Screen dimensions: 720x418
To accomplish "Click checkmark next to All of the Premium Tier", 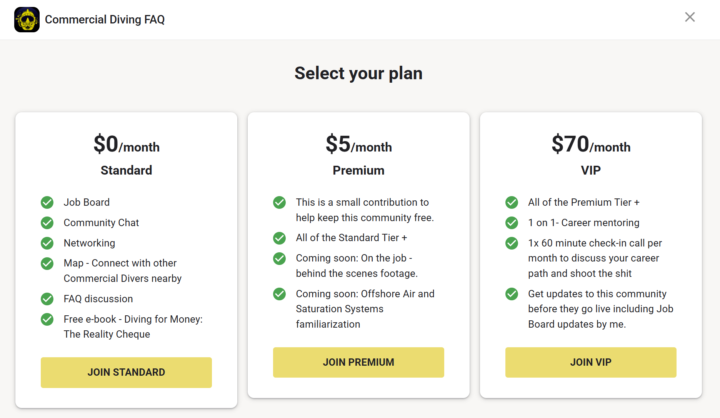I will 512,202.
